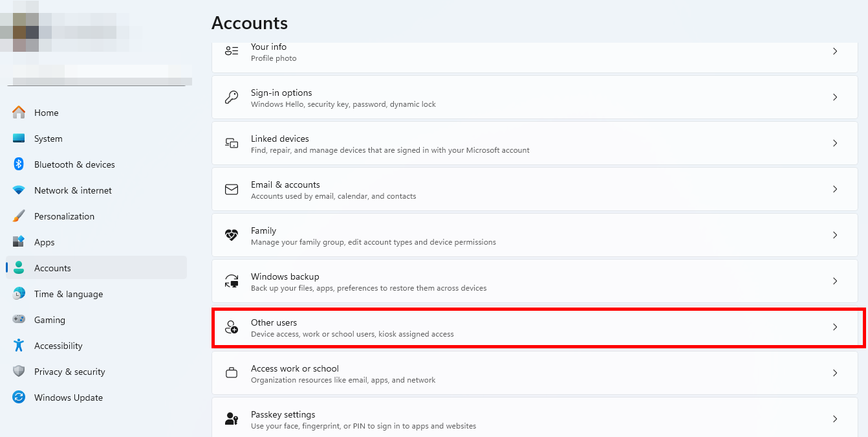Open the Email & accounts title

pos(285,185)
